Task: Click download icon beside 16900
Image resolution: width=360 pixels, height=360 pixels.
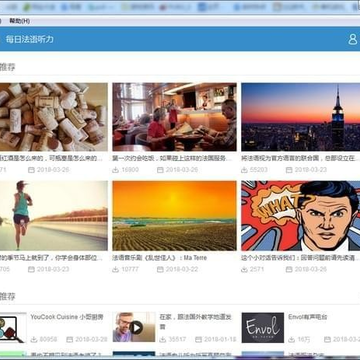Action: pyautogui.click(x=115, y=170)
